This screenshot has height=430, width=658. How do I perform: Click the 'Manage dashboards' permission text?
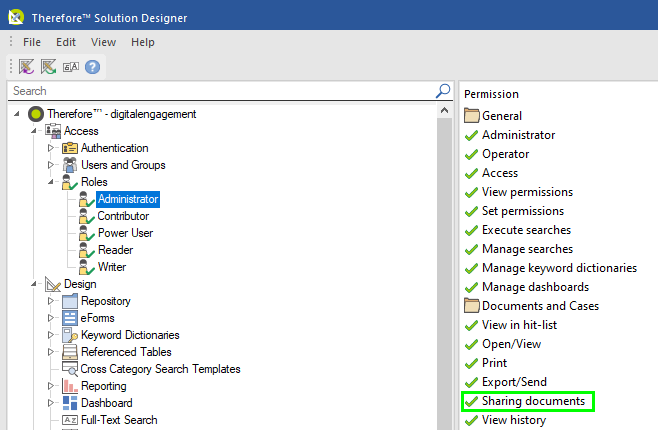click(535, 287)
